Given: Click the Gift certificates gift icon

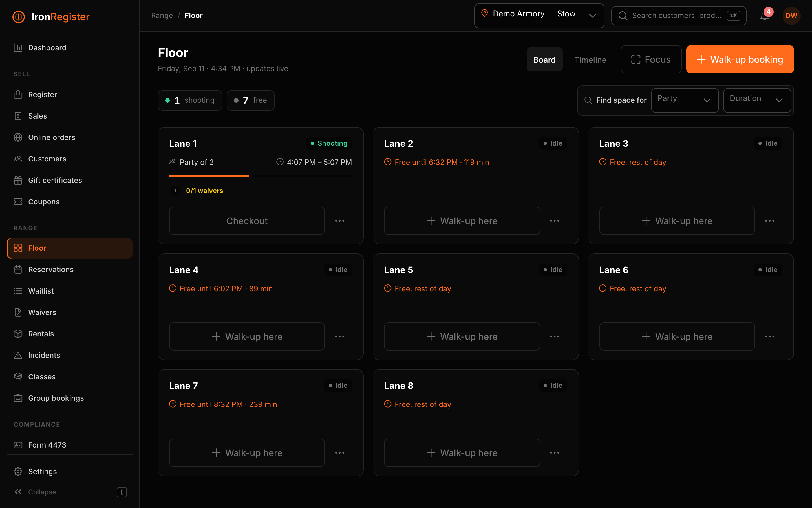Looking at the screenshot, I should tap(18, 180).
